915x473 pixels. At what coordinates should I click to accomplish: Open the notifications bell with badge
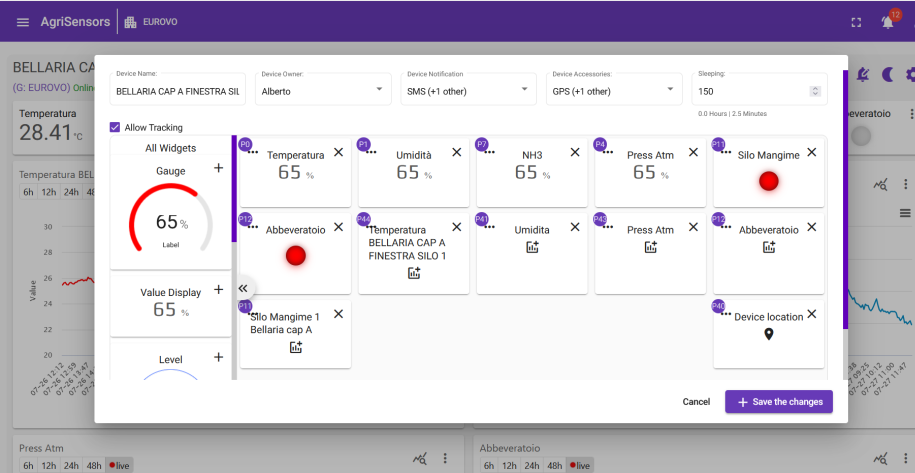click(888, 22)
